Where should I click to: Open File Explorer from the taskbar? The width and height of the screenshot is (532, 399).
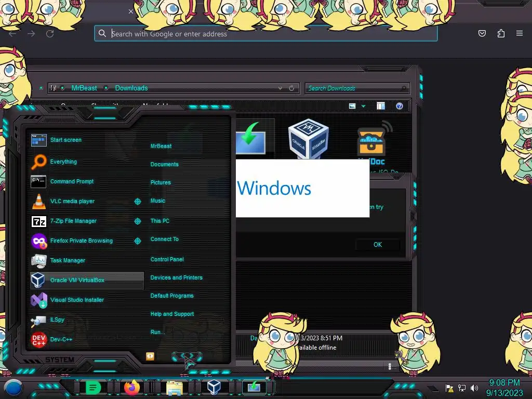click(175, 388)
